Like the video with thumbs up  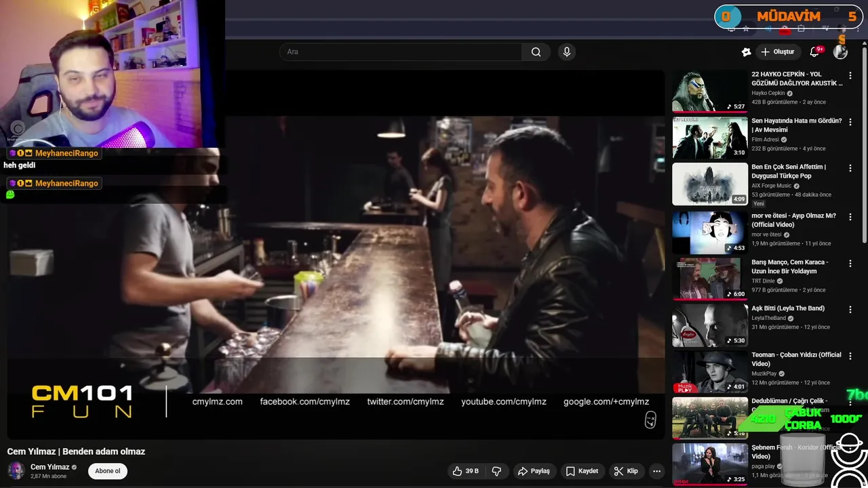coord(466,471)
